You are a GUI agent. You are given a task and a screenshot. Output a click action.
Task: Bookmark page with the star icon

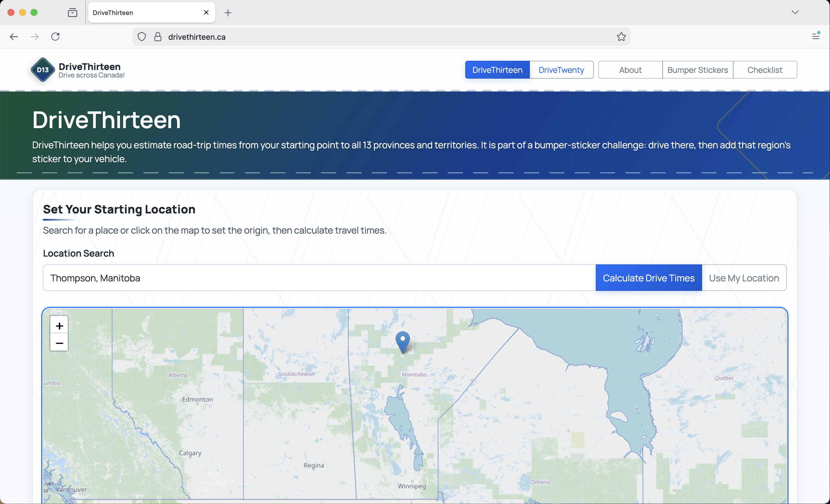[621, 37]
